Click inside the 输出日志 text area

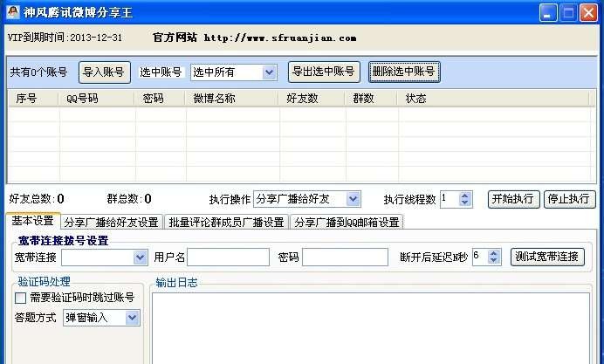point(371,328)
